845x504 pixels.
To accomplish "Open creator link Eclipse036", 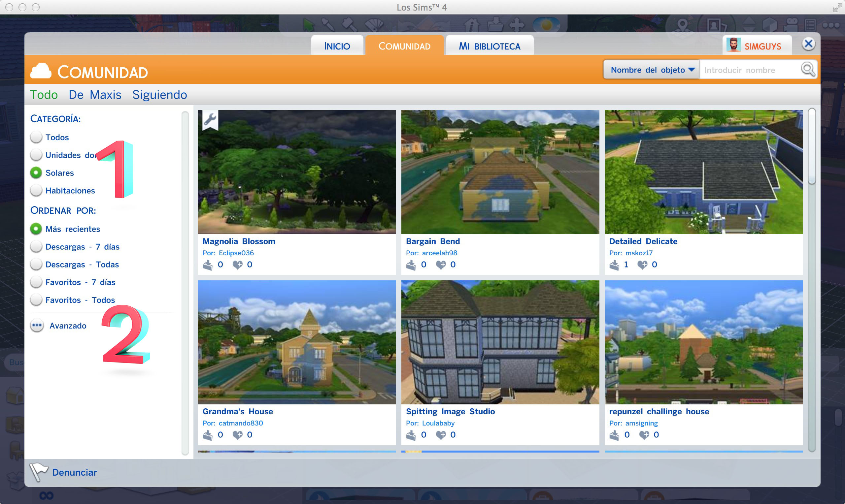I will coord(236,253).
